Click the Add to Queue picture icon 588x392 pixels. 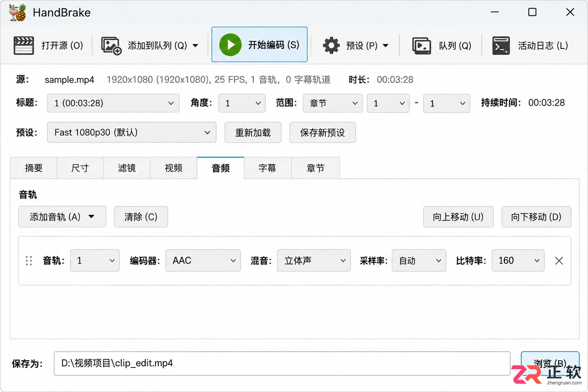[x=111, y=45]
